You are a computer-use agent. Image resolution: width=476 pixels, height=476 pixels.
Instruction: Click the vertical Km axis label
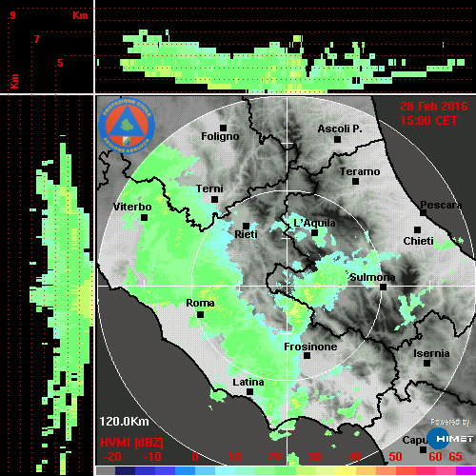click(14, 81)
